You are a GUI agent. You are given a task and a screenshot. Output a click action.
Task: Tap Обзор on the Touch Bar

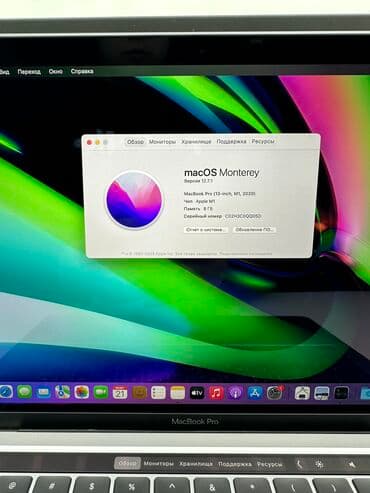click(x=127, y=463)
